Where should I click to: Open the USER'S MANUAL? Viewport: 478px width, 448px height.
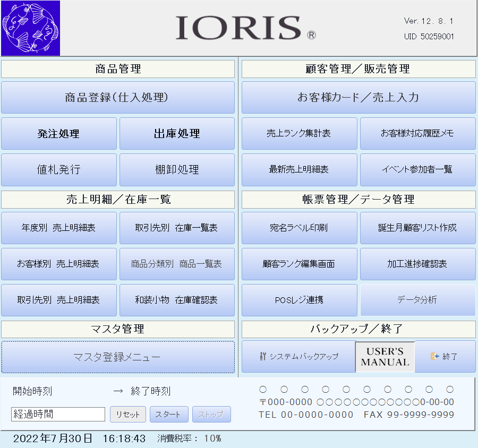(x=385, y=357)
